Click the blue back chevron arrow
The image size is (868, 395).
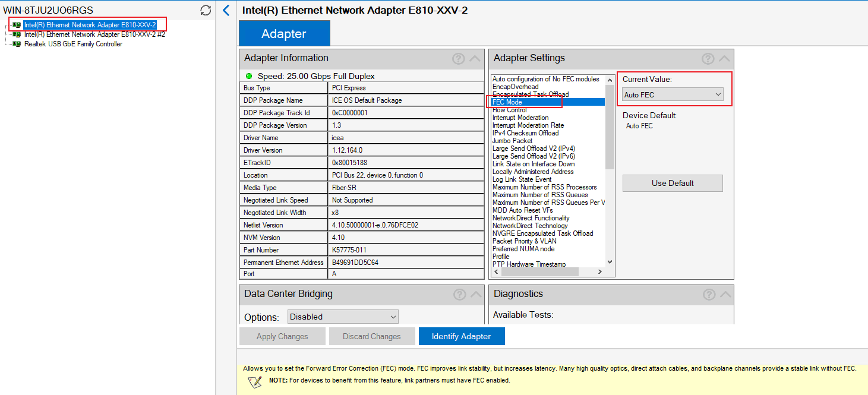coord(226,10)
